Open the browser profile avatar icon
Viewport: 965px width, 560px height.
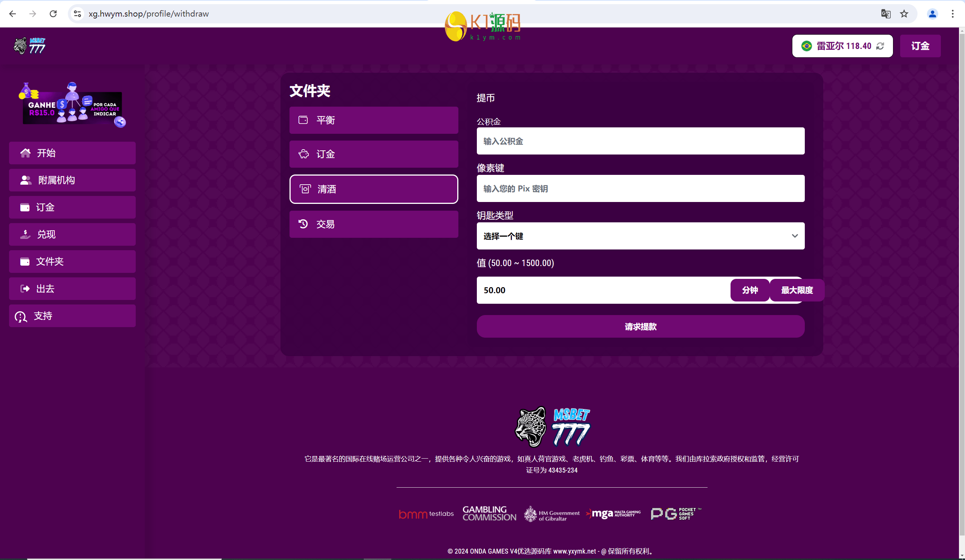tap(932, 14)
